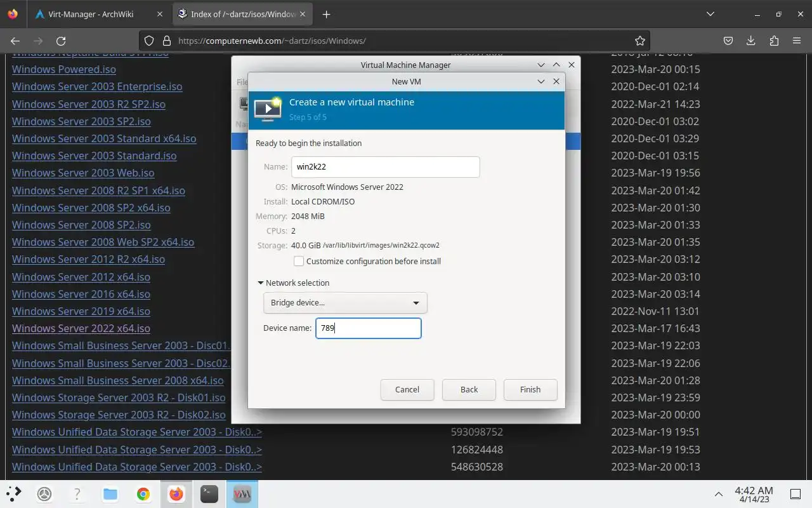Close the Virt-Manager ArchWiki tab
The height and width of the screenshot is (508, 812).
pyautogui.click(x=159, y=14)
